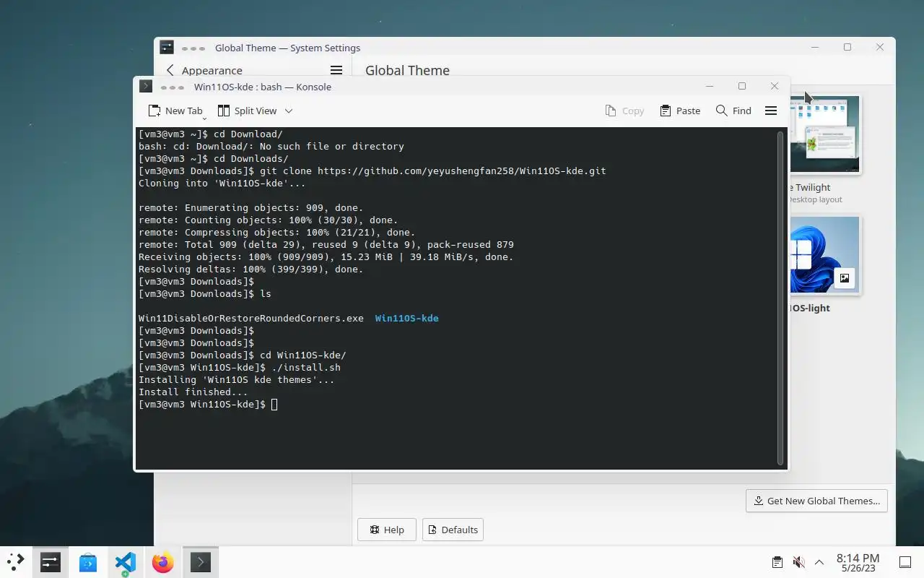Select the Breeze Twilight theme thumbnail
This screenshot has height=578, width=924.
pyautogui.click(x=826, y=134)
